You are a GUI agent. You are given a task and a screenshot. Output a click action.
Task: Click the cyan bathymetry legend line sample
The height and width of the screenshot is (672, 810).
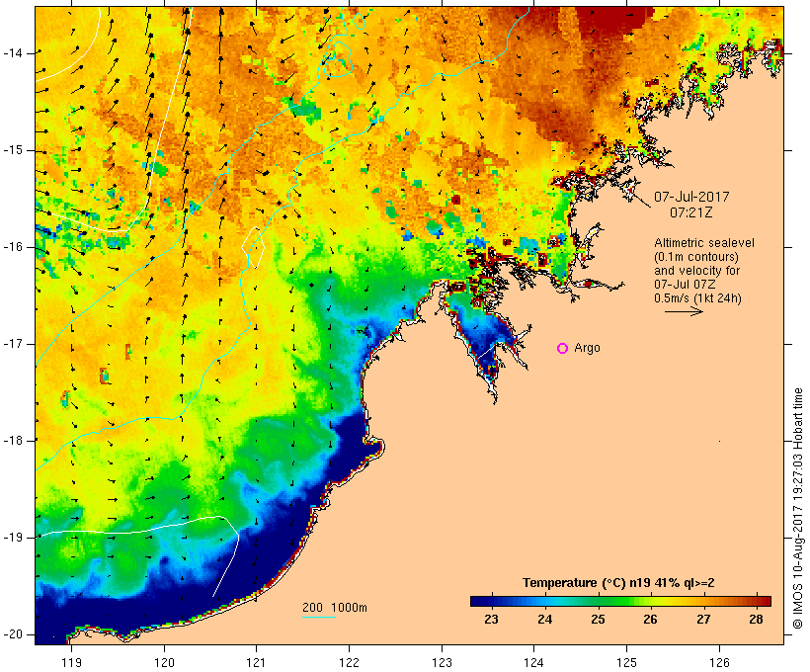(319, 617)
